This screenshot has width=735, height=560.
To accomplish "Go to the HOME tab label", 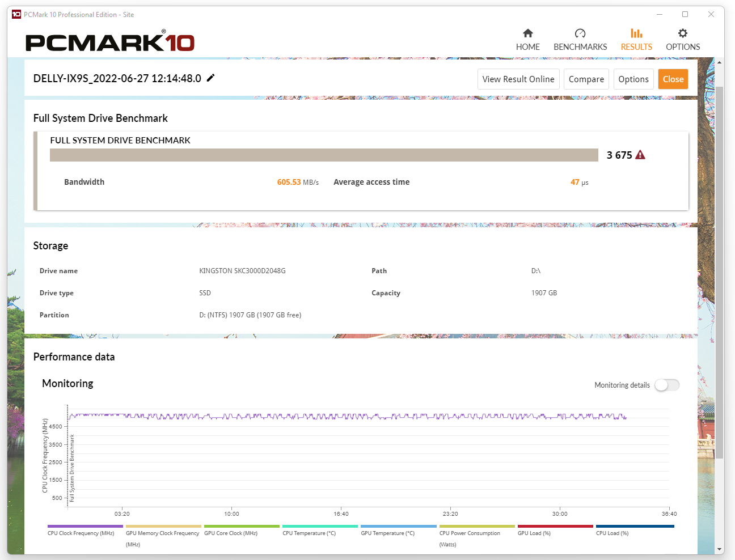I will click(527, 47).
